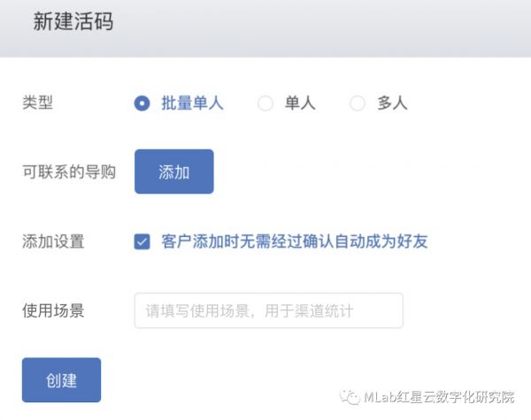
Task: Focus the 使用场景 text input field
Action: (268, 310)
